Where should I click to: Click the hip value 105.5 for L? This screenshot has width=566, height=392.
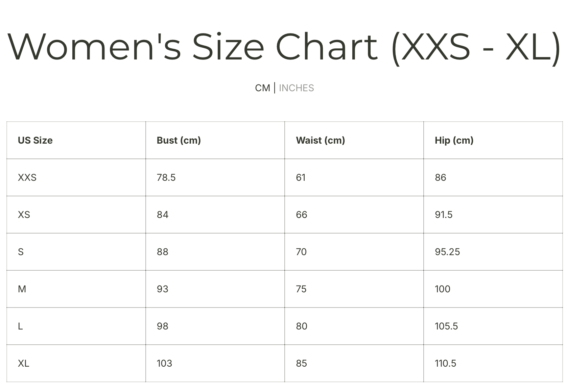click(446, 326)
